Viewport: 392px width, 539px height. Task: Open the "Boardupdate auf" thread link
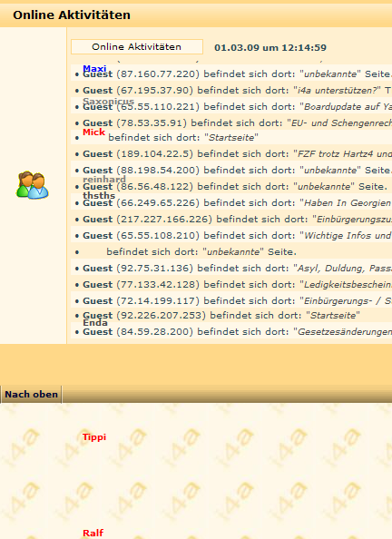coord(346,107)
